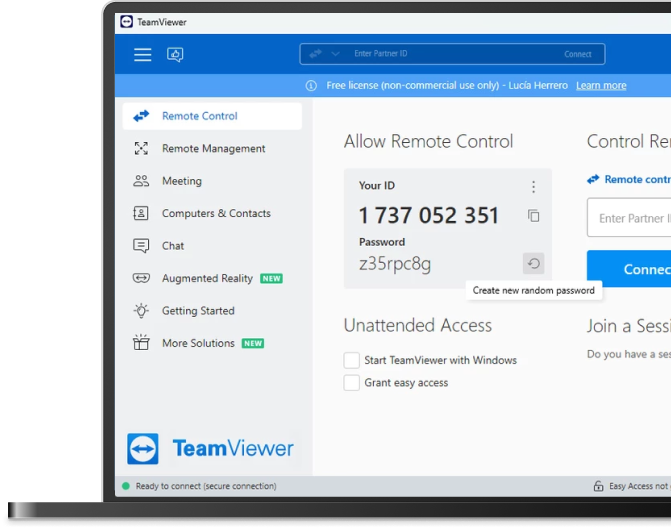
Task: Copy Your ID with the copy icon
Action: pyautogui.click(x=533, y=216)
